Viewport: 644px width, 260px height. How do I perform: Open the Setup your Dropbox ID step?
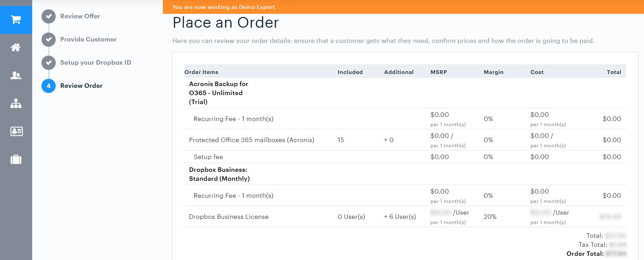point(96,63)
